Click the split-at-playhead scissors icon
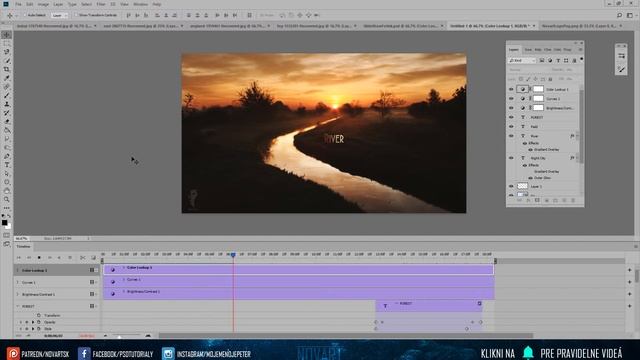 pos(82,258)
